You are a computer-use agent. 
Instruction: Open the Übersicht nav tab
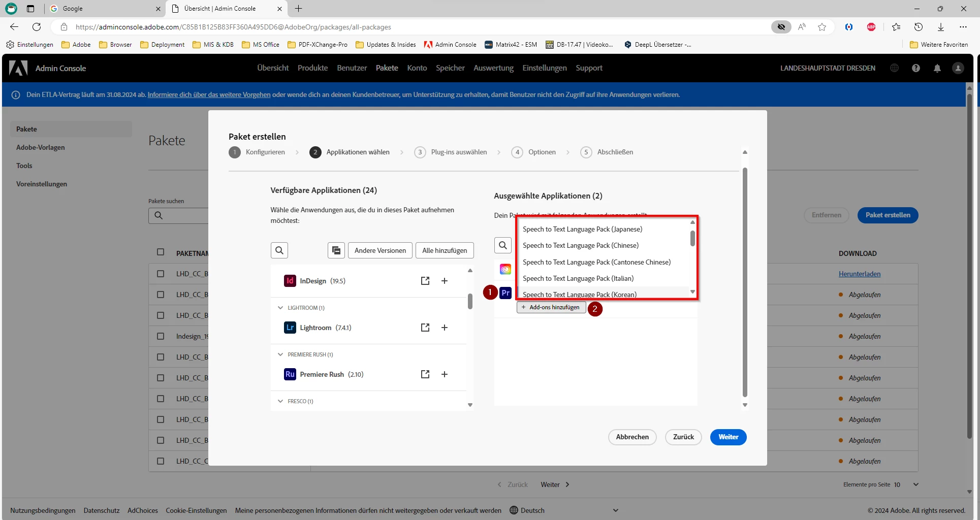tap(273, 68)
